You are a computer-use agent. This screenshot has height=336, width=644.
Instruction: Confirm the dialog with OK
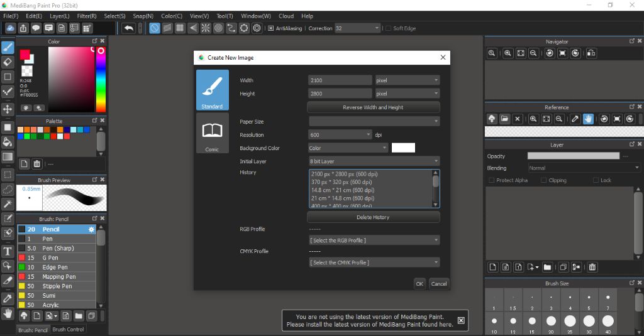click(419, 284)
